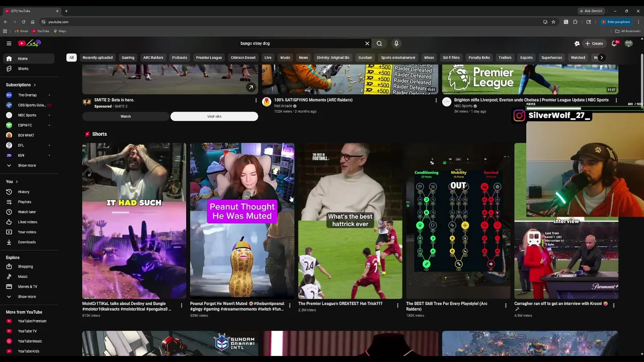This screenshot has width=644, height=362.
Task: Click the Ask Gemini button
Action: pos(591,11)
